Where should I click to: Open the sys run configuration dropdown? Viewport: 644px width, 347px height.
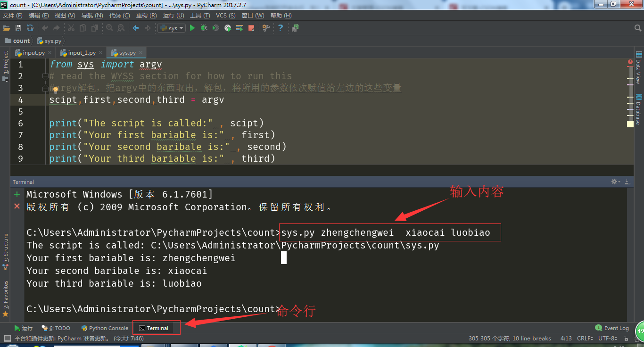click(x=172, y=28)
